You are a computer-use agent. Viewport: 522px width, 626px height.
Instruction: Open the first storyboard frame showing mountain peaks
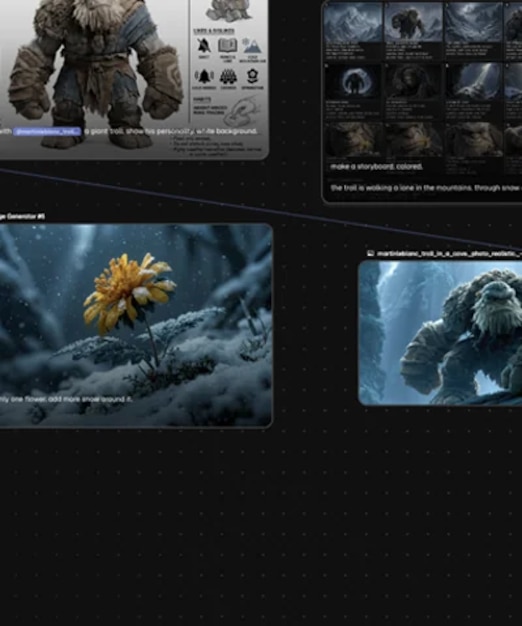coord(353,22)
